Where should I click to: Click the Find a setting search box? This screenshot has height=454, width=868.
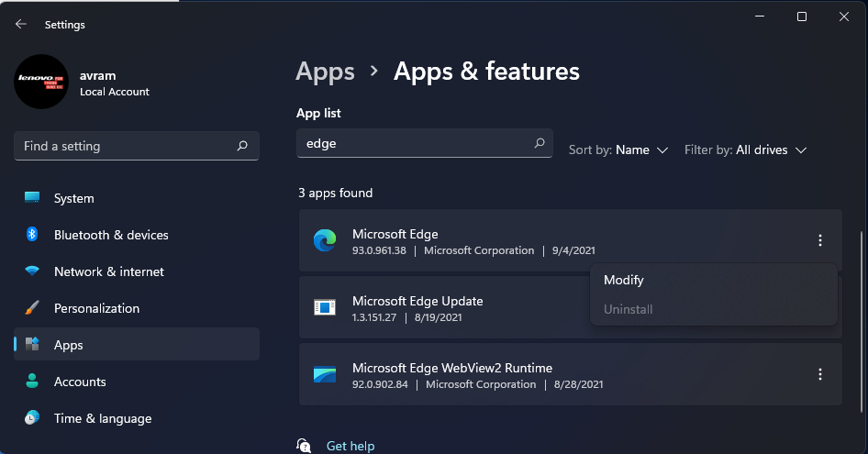coord(128,146)
